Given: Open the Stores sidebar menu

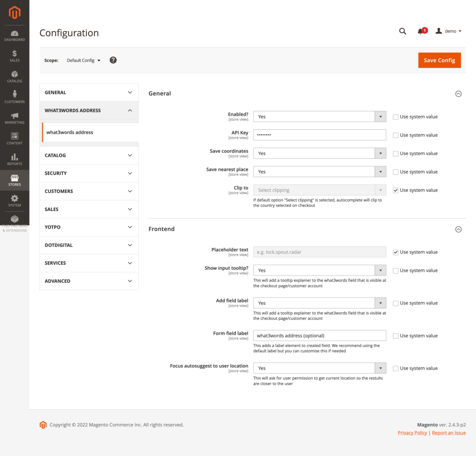Looking at the screenshot, I should (15, 180).
